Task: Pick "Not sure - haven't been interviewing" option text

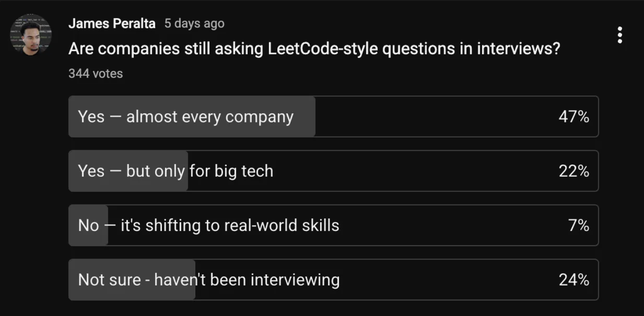Action: coord(208,280)
